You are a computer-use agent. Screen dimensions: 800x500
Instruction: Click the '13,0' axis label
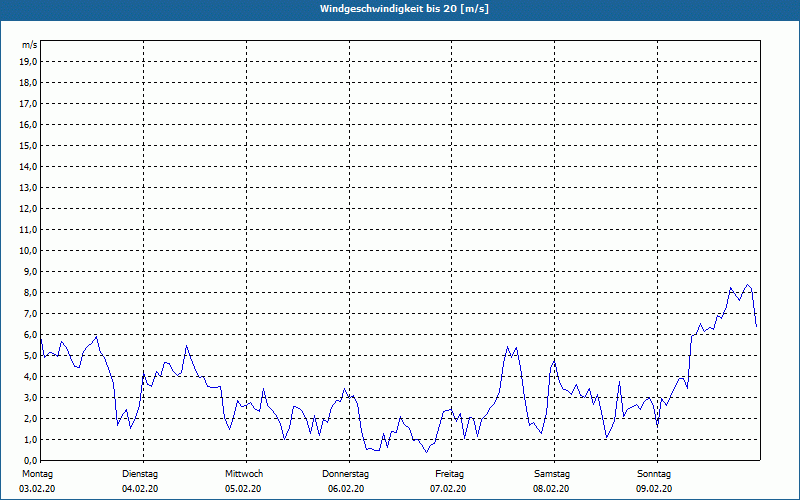tap(28, 187)
